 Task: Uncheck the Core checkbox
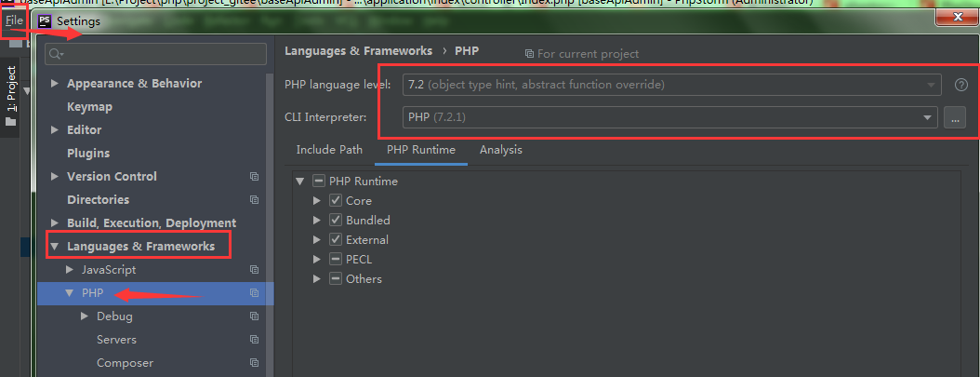pyautogui.click(x=336, y=201)
